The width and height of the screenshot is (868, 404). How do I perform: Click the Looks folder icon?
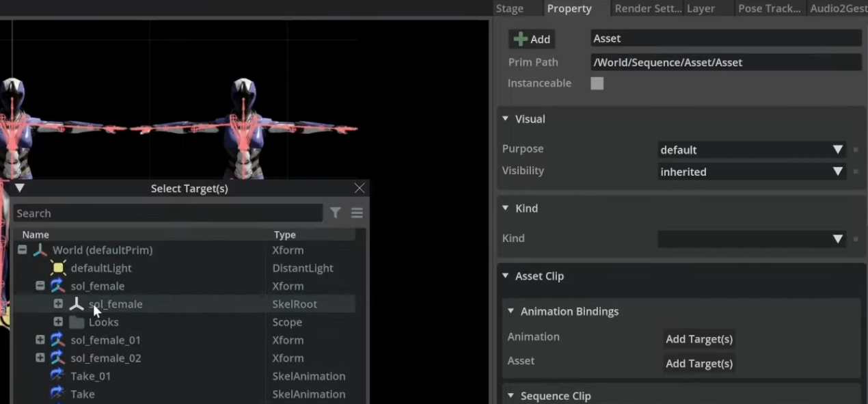click(x=77, y=322)
